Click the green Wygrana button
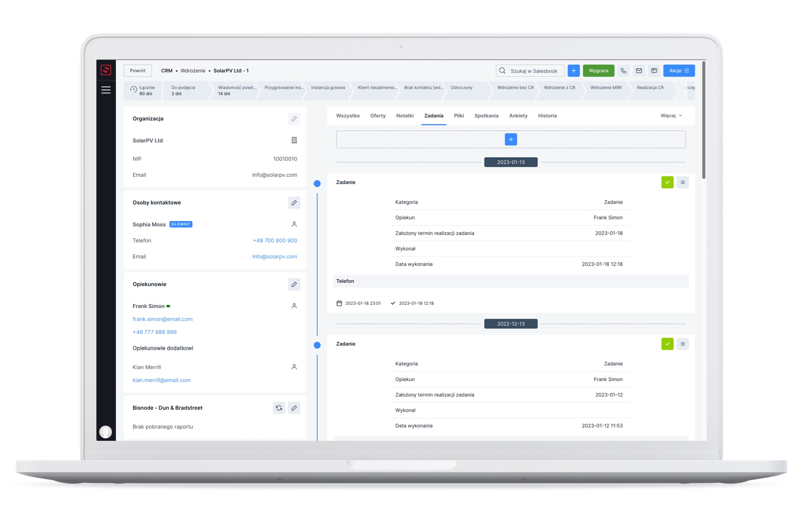 coord(598,70)
